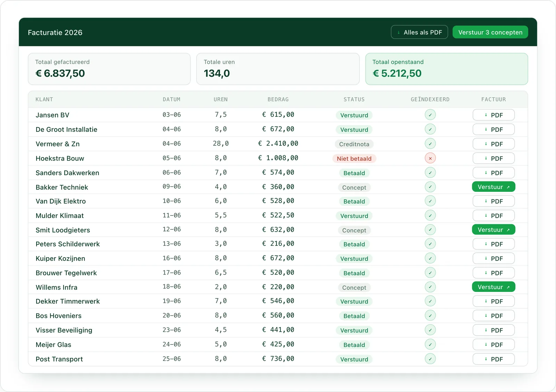
Task: Select the Dekker Timmerwerk client name
Action: click(68, 301)
